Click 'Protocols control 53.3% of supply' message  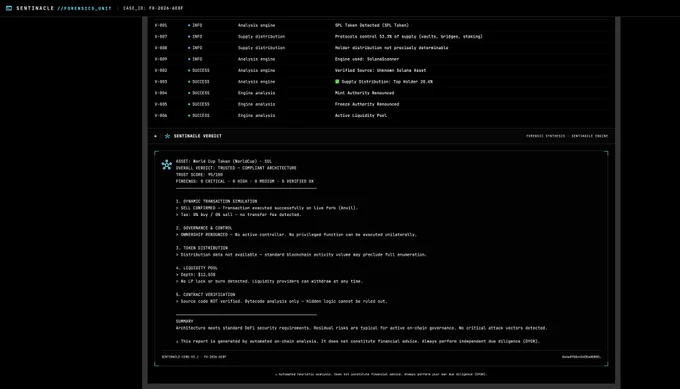(409, 37)
